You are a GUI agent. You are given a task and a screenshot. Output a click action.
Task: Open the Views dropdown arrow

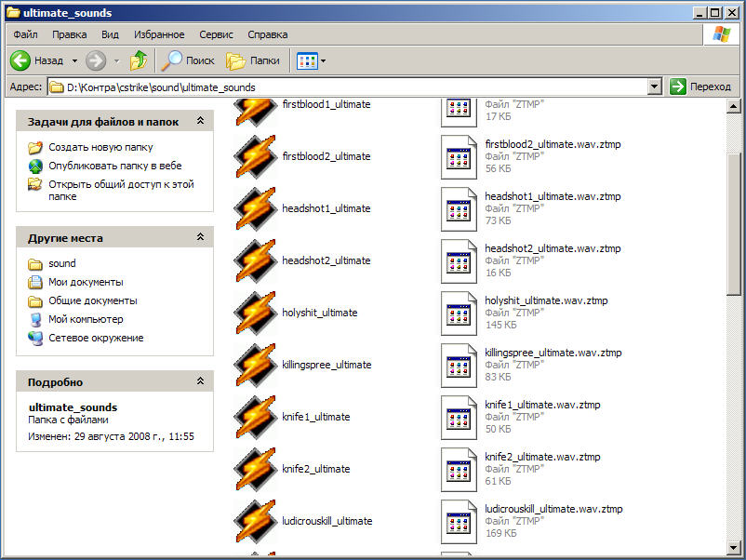[x=324, y=60]
